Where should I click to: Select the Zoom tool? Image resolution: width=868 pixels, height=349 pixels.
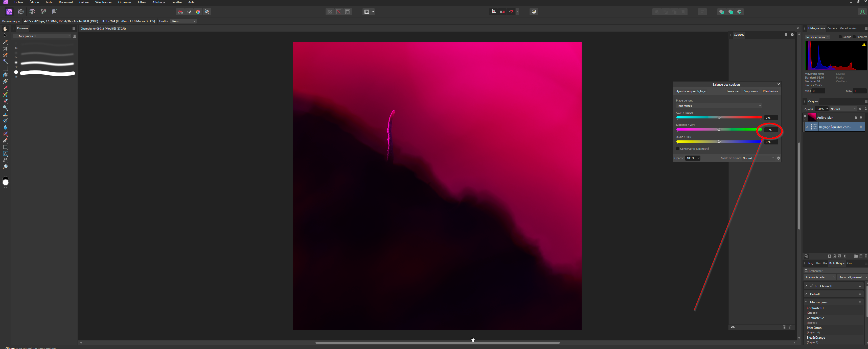[x=5, y=167]
